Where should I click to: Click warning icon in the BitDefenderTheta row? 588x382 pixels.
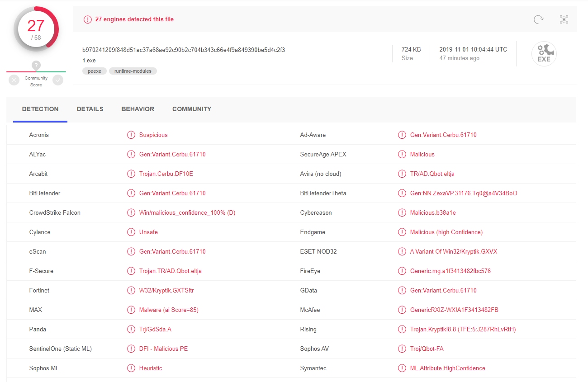tap(402, 193)
